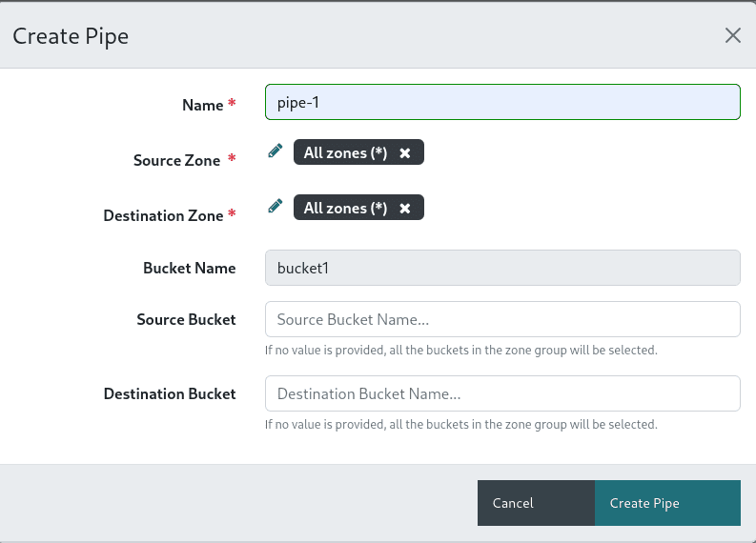The width and height of the screenshot is (756, 543).
Task: Click into the Source Bucket Name input
Action: (502, 319)
